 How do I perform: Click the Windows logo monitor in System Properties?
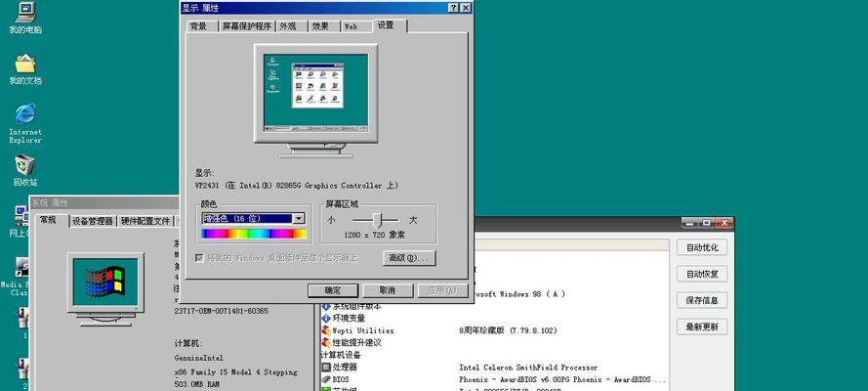tap(105, 288)
